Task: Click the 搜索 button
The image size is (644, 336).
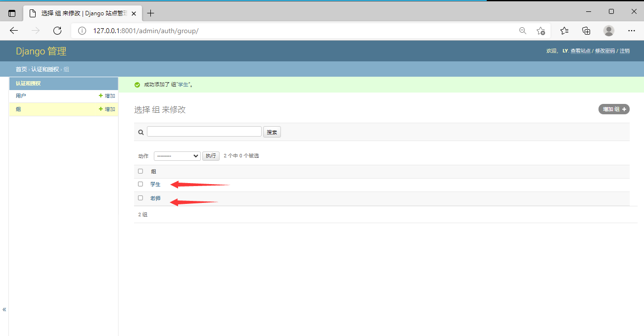Action: click(x=272, y=132)
